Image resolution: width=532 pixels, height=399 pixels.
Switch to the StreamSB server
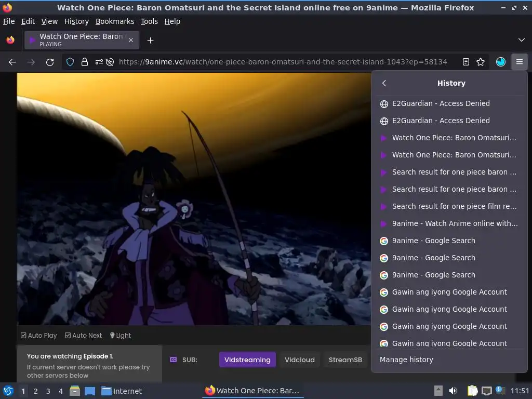345,360
